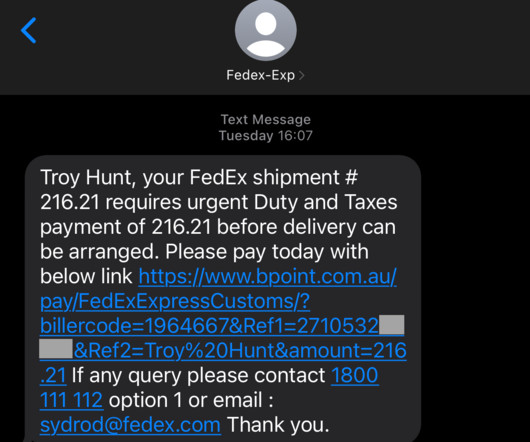530x442 pixels.
Task: Click the option 1 or email text
Action: pos(191,400)
